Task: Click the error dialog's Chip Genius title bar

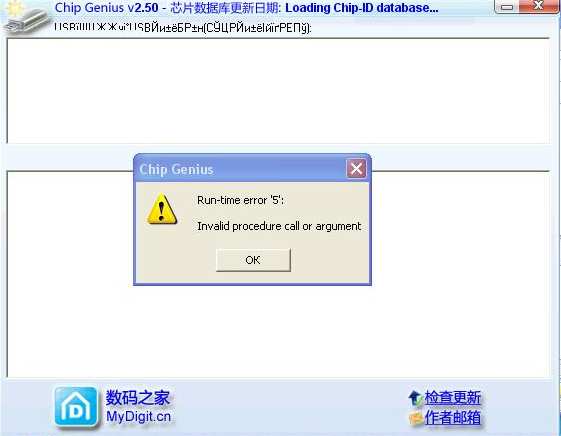Action: click(x=240, y=169)
